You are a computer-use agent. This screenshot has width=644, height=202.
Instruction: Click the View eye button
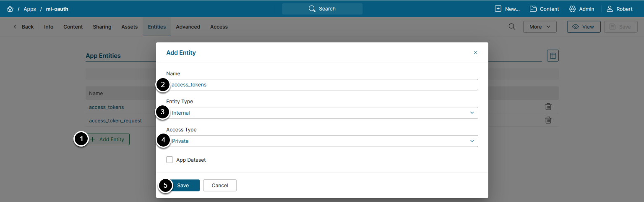click(584, 27)
